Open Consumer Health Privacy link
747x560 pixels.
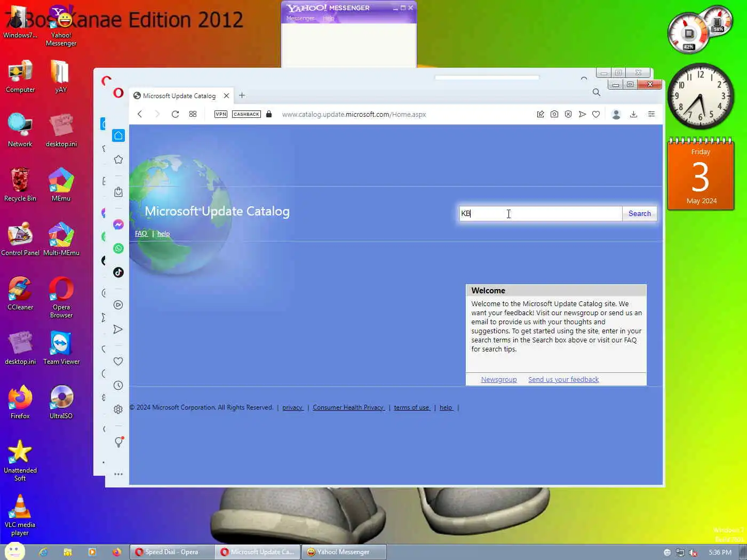pos(348,407)
